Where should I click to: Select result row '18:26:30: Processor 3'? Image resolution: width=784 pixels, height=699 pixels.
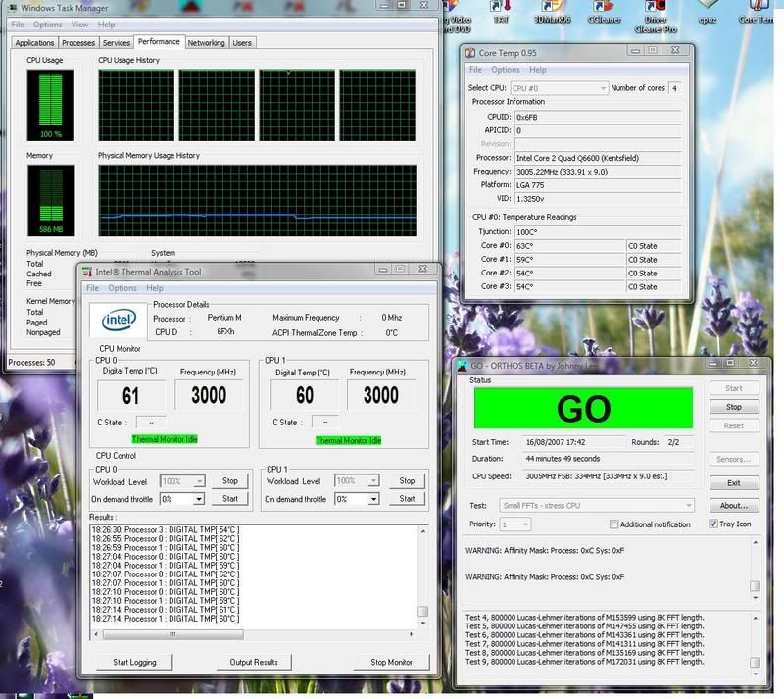point(166,529)
